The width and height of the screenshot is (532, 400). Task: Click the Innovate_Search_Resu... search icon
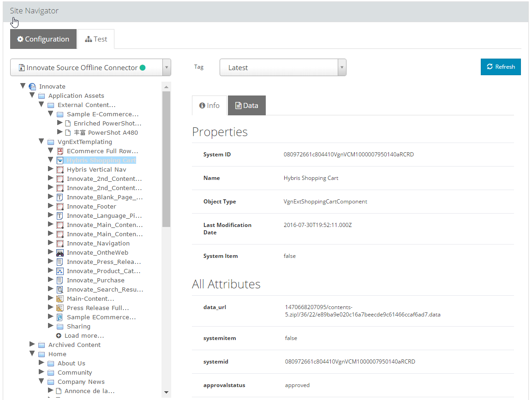60,289
